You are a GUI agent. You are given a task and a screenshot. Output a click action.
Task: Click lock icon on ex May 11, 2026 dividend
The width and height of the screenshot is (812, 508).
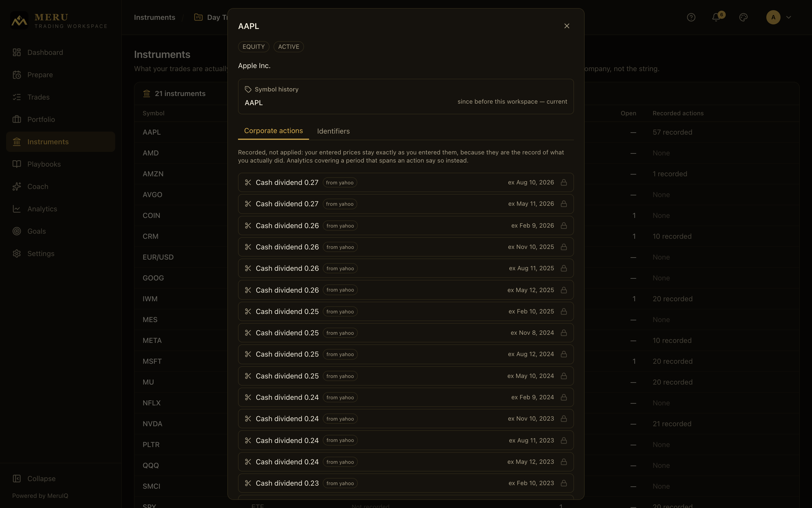(x=564, y=204)
